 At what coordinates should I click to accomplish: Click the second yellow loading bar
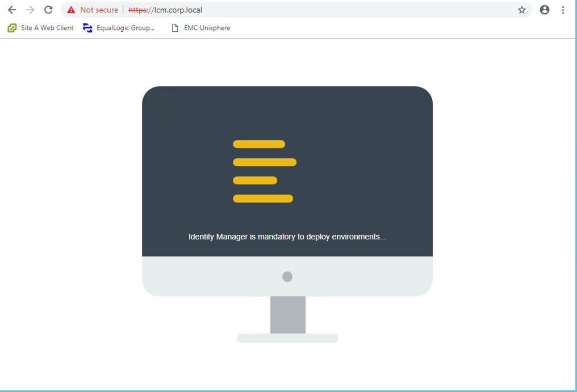(x=265, y=162)
